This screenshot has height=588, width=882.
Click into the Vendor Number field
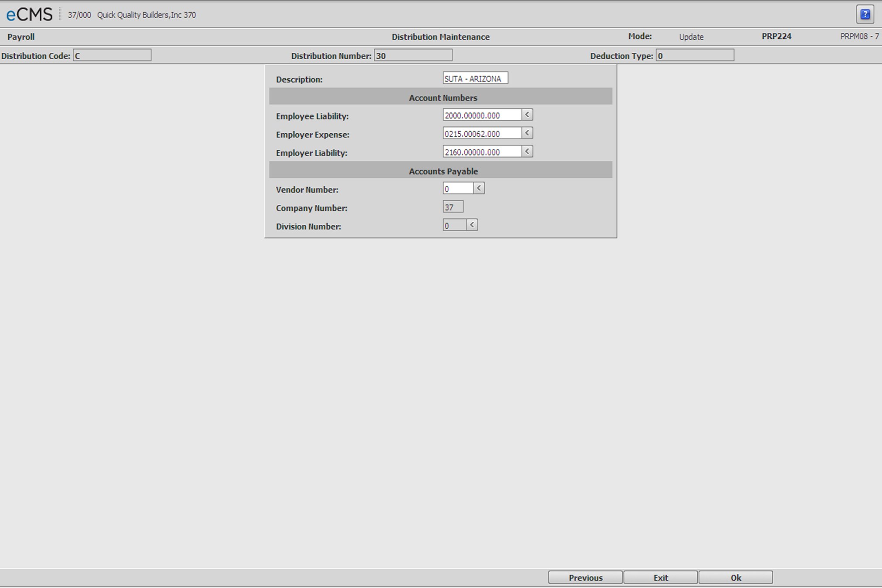[458, 189]
